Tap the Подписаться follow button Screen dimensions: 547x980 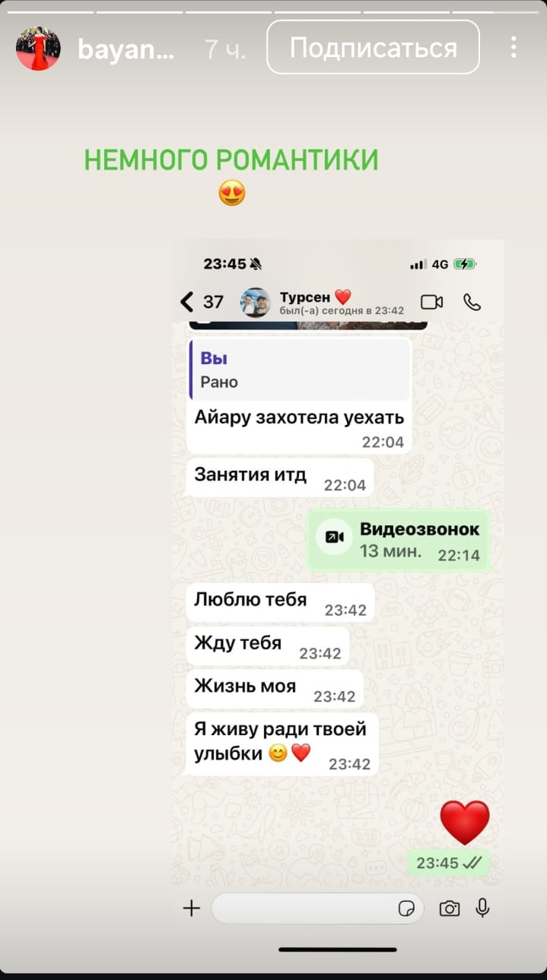373,47
